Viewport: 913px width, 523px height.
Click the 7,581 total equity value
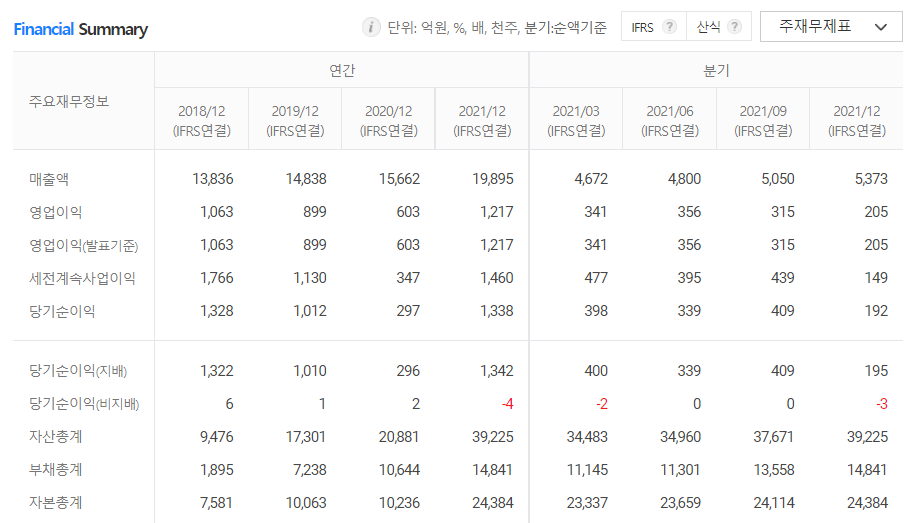point(216,503)
